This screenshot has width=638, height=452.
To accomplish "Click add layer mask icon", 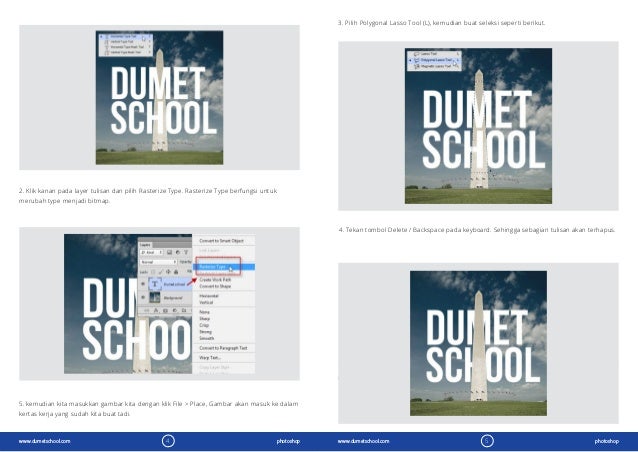I will point(165,310).
